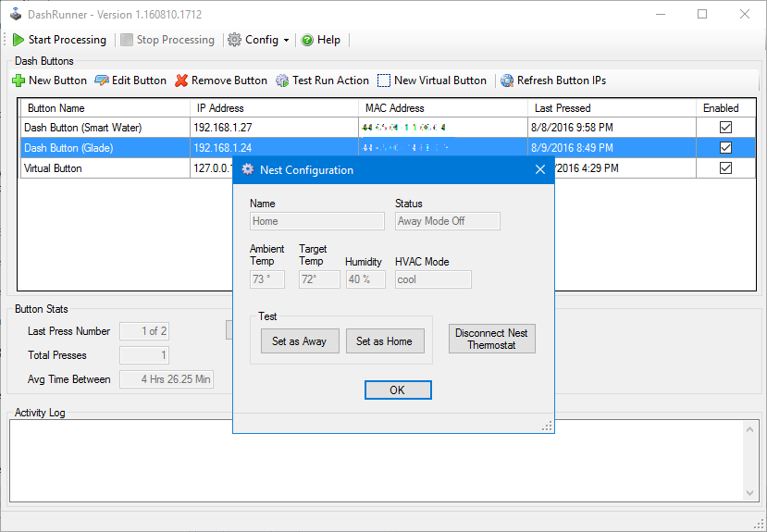Sort by Last Pressed column header
The image size is (767, 532).
tap(612, 108)
